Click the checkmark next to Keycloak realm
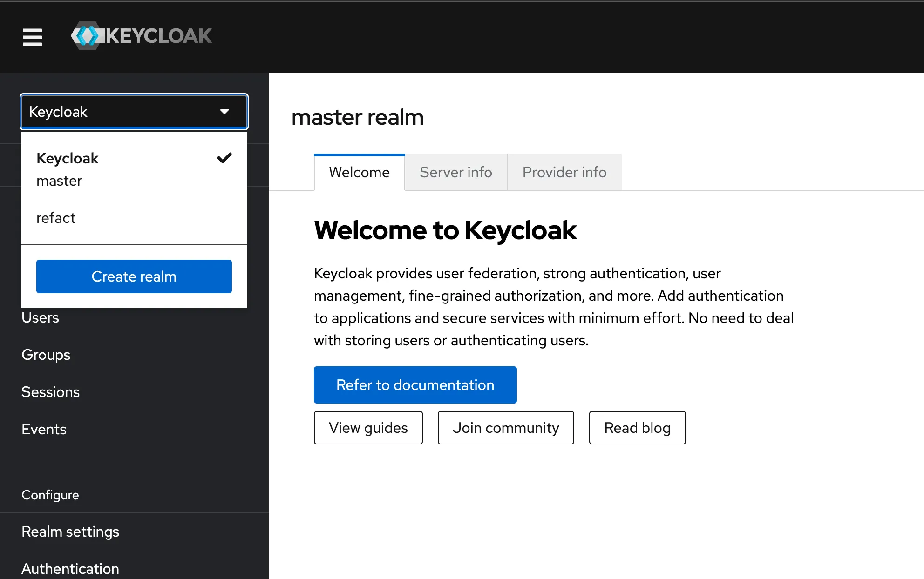Viewport: 924px width, 579px height. [224, 158]
